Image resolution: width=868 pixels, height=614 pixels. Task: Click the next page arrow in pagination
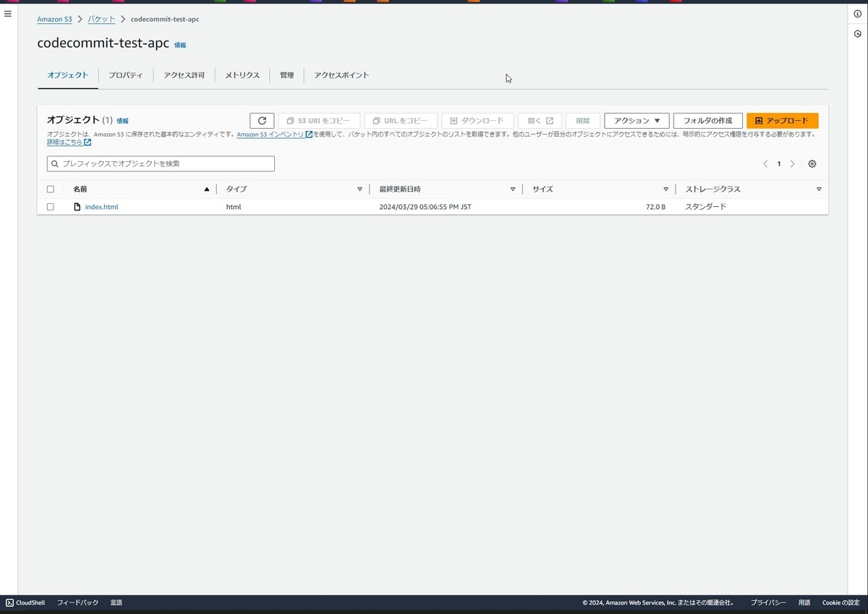coord(793,163)
